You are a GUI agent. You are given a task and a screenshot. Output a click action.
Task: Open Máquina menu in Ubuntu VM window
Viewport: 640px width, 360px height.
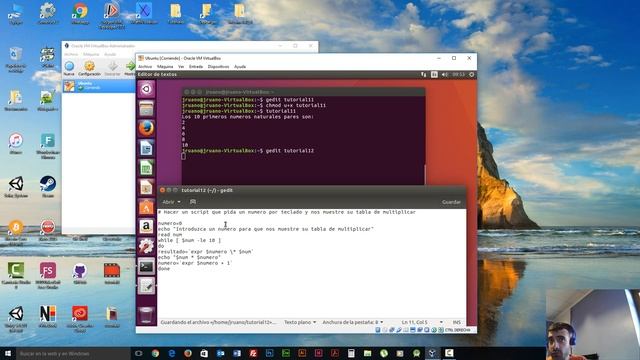[x=165, y=67]
